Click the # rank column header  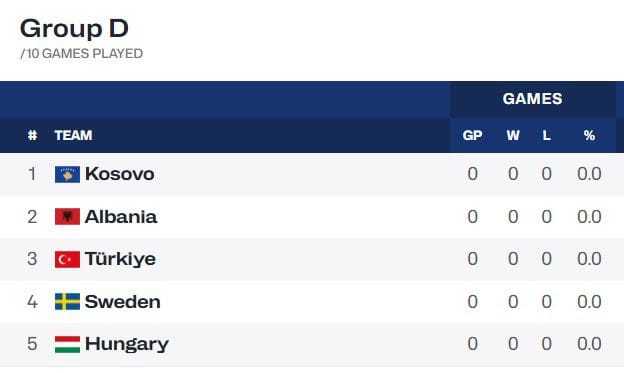[x=32, y=135]
